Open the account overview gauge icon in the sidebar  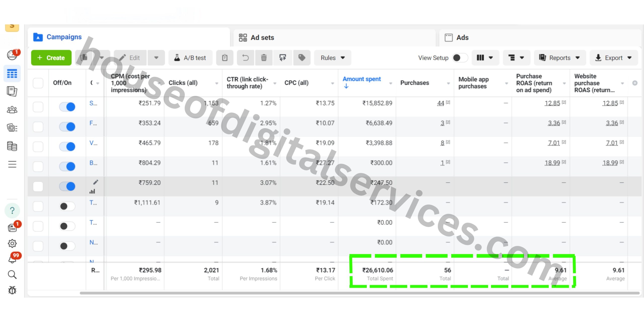point(12,55)
